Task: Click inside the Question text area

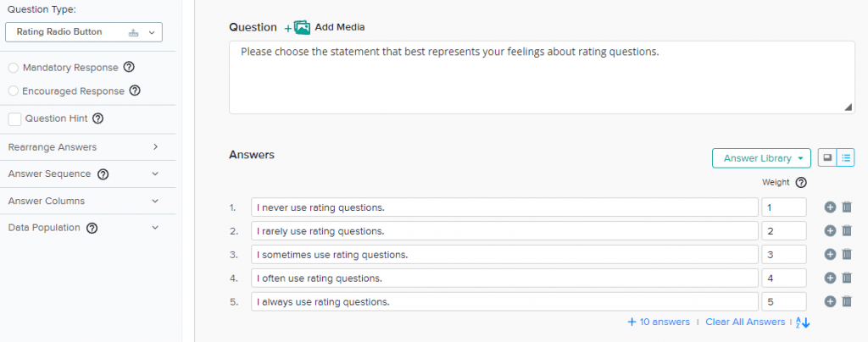Action: click(542, 77)
